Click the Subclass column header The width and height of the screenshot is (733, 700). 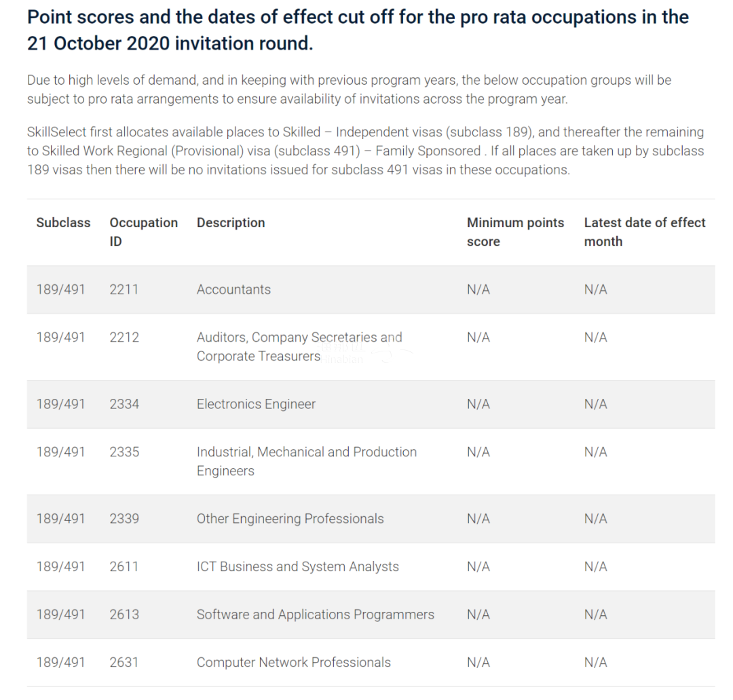(63, 223)
